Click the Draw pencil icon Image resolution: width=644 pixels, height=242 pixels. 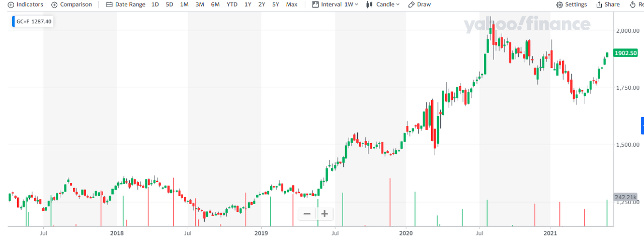411,5
